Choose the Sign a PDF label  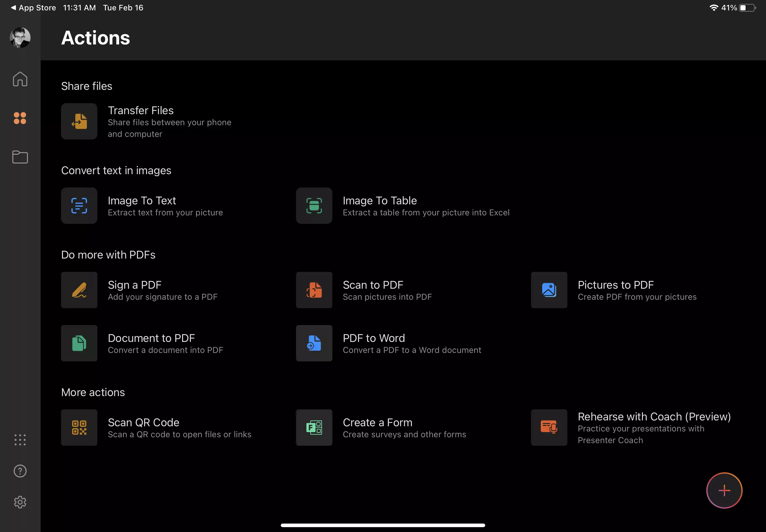click(135, 285)
